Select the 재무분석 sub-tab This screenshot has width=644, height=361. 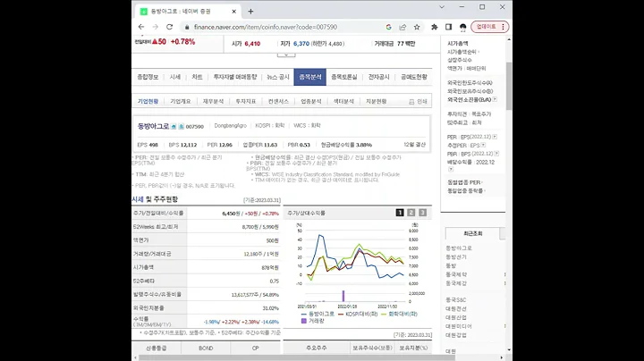(x=213, y=101)
